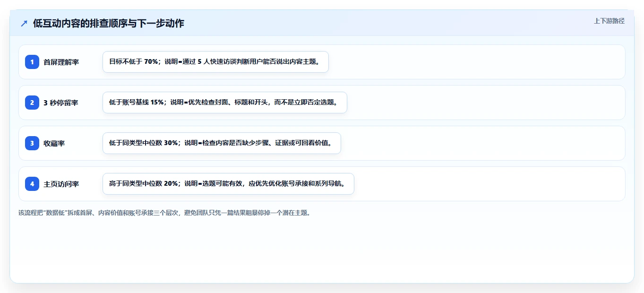The width and height of the screenshot is (644, 293).
Task: Select the step 2 number badge
Action: [32, 103]
